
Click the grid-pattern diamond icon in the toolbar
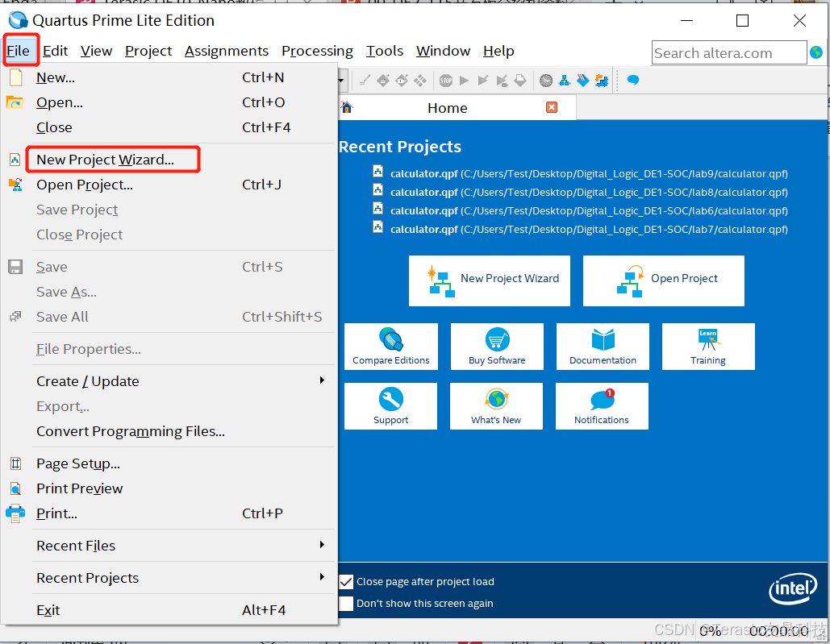tap(420, 81)
